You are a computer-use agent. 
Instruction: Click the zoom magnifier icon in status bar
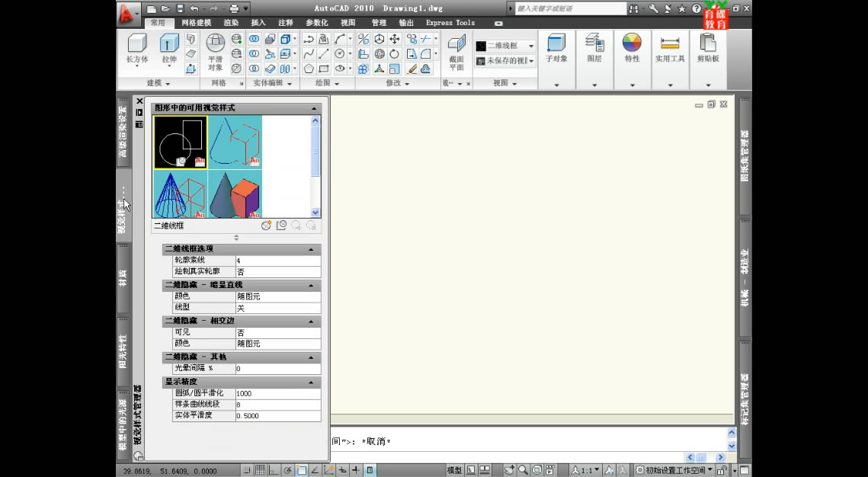(x=523, y=470)
